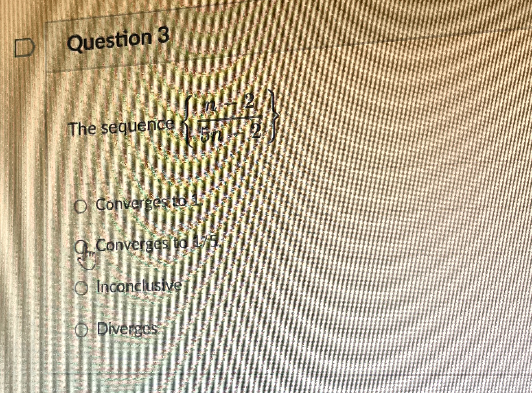Select the "Inconclusive" radio button
The width and height of the screenshot is (532, 393).
[82, 287]
